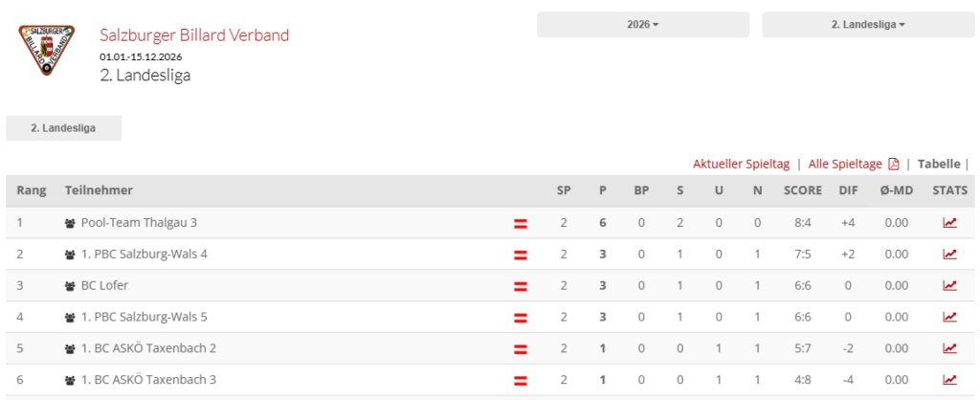Image resolution: width=980 pixels, height=400 pixels.
Task: Open the 2026 season dropdown
Action: [642, 25]
